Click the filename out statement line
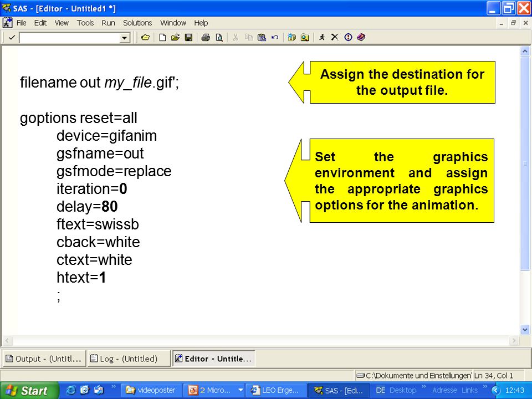 click(99, 83)
